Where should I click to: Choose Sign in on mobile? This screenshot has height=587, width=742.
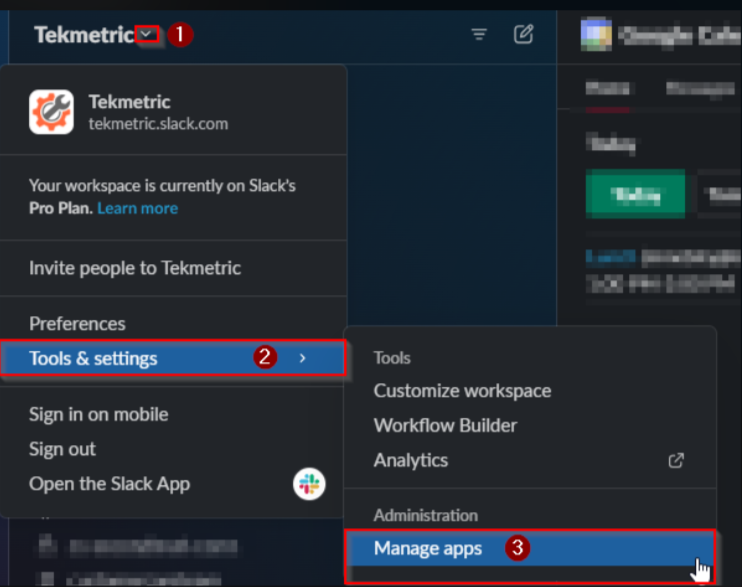pyautogui.click(x=173, y=414)
